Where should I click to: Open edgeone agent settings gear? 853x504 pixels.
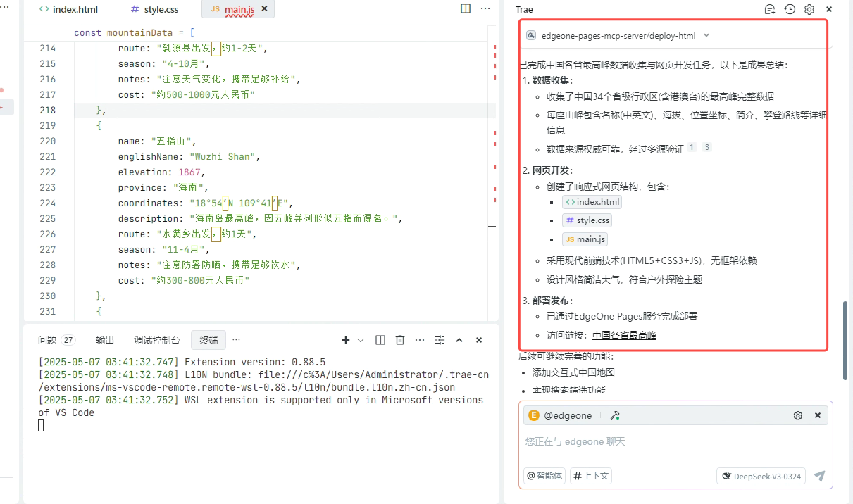pos(798,415)
